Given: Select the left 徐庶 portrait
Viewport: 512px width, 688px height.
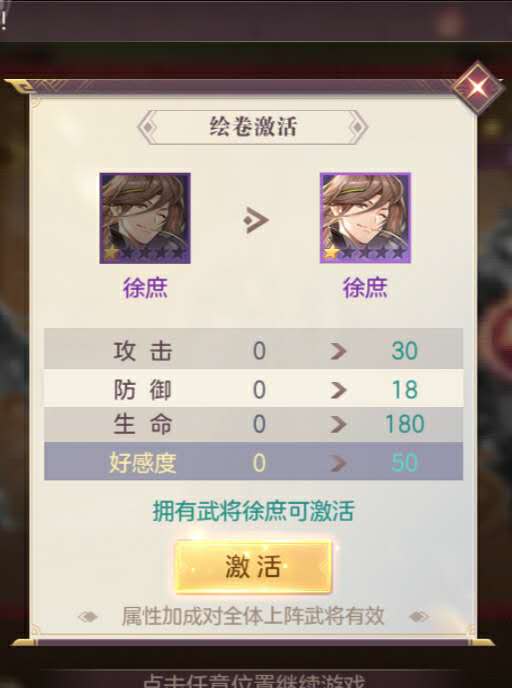Looking at the screenshot, I should click(145, 218).
